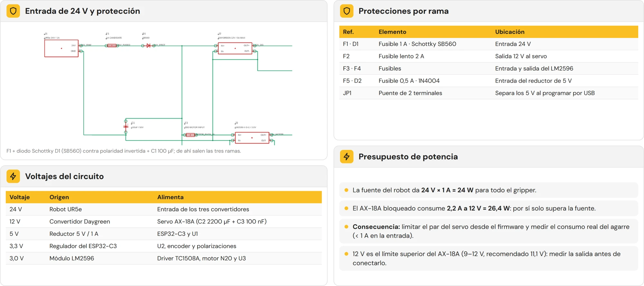The height and width of the screenshot is (286, 644).
Task: Select the J1 UR5e 24V connector symbol in schematic
Action: click(62, 48)
